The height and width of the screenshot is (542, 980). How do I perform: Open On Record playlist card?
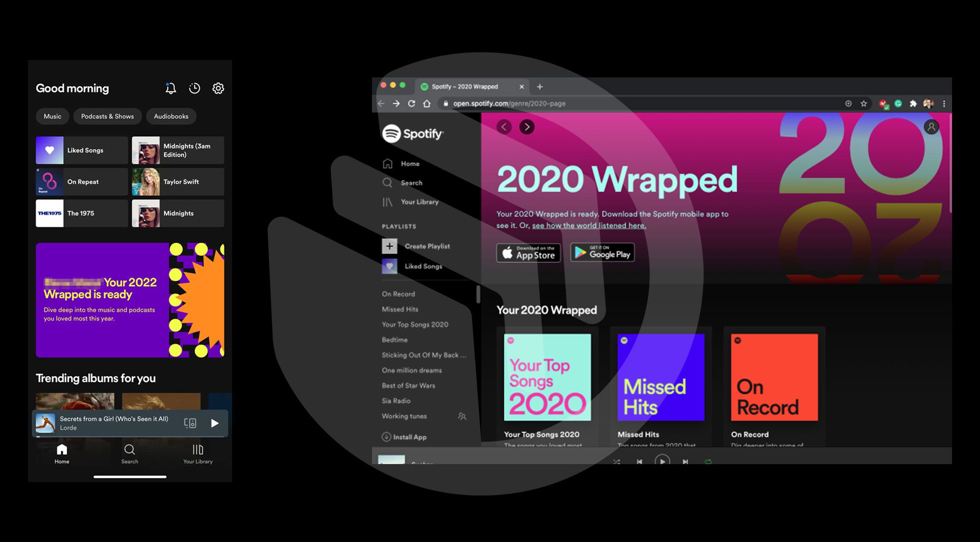pos(774,387)
